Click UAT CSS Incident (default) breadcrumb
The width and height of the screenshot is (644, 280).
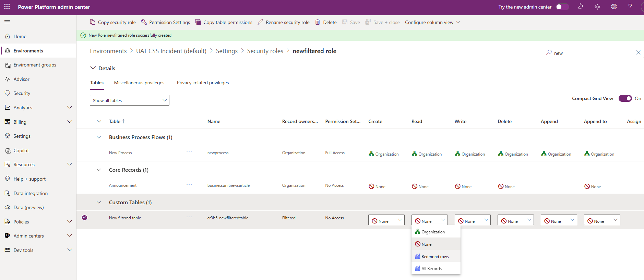tap(171, 51)
